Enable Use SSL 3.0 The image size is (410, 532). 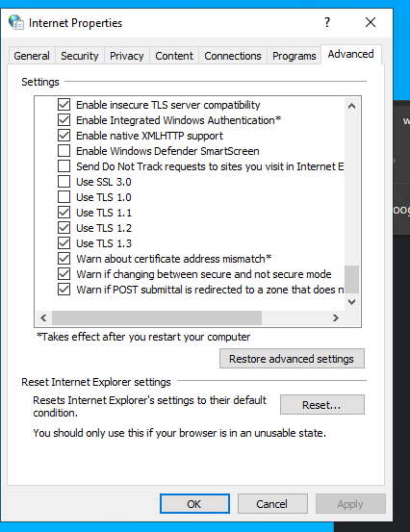pos(64,182)
